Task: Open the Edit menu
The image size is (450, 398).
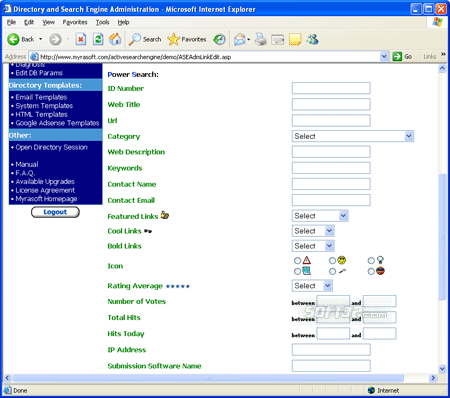Action: tap(29, 22)
